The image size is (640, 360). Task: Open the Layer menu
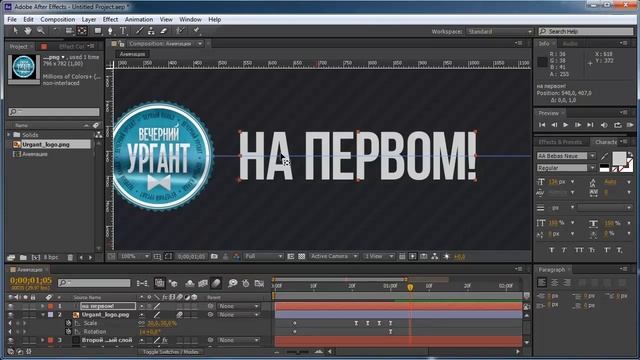[89, 19]
